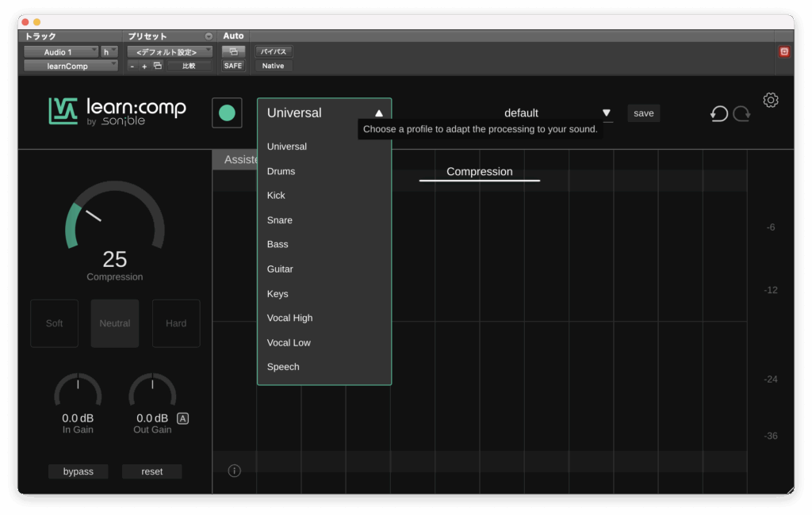
Task: Undo the last change
Action: [x=718, y=113]
